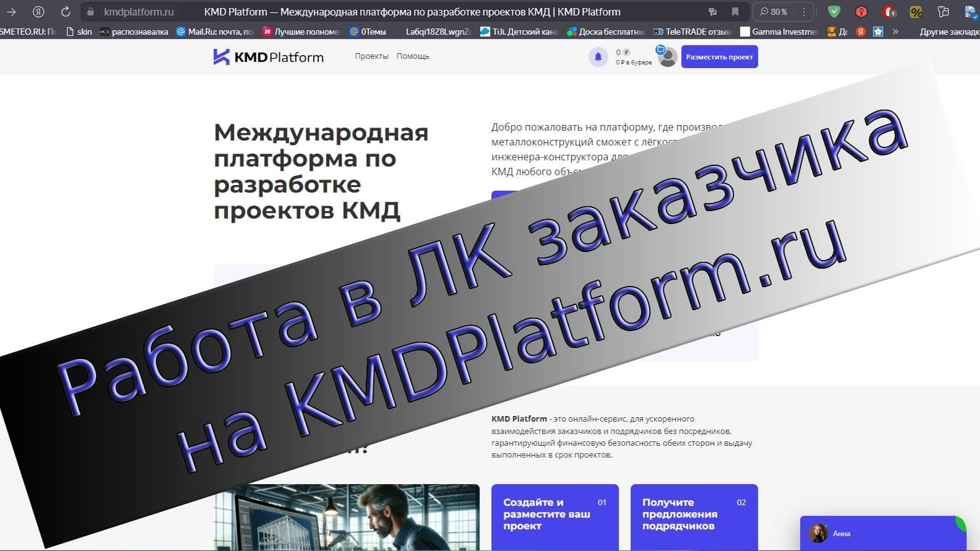
Task: Open the downloads icon in the toolbar
Action: click(971, 12)
